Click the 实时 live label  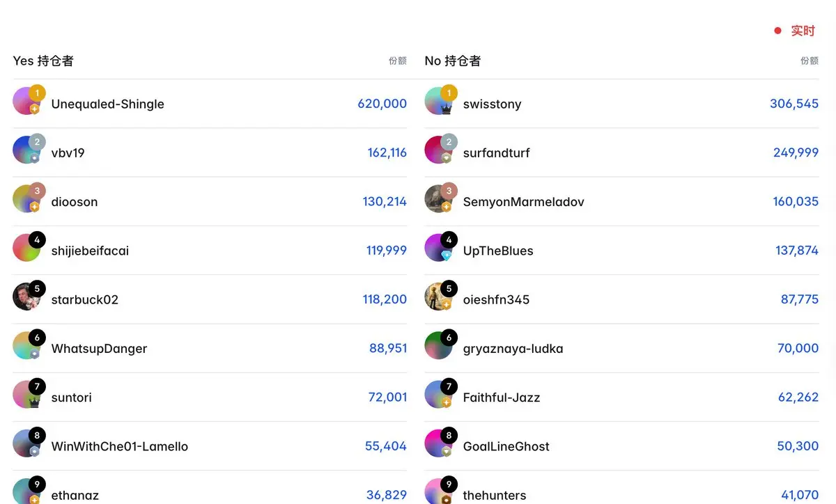tap(803, 31)
